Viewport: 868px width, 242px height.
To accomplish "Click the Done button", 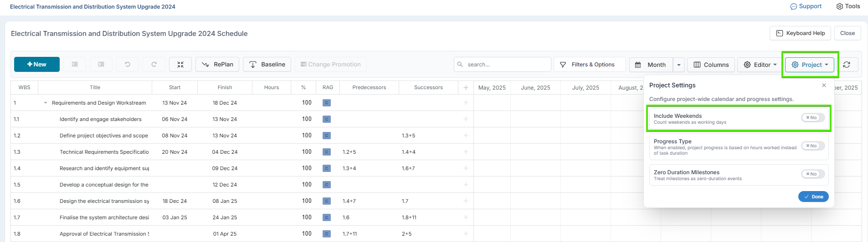I will pos(813,197).
